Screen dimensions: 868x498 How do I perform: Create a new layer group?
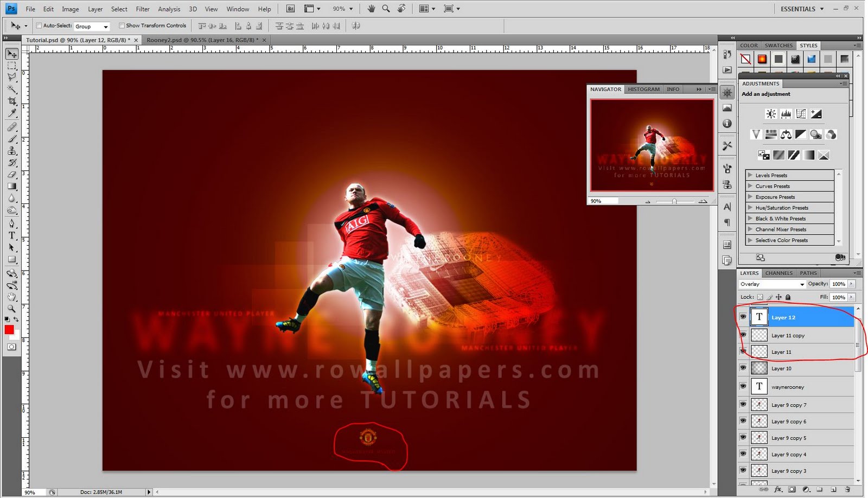pyautogui.click(x=820, y=489)
